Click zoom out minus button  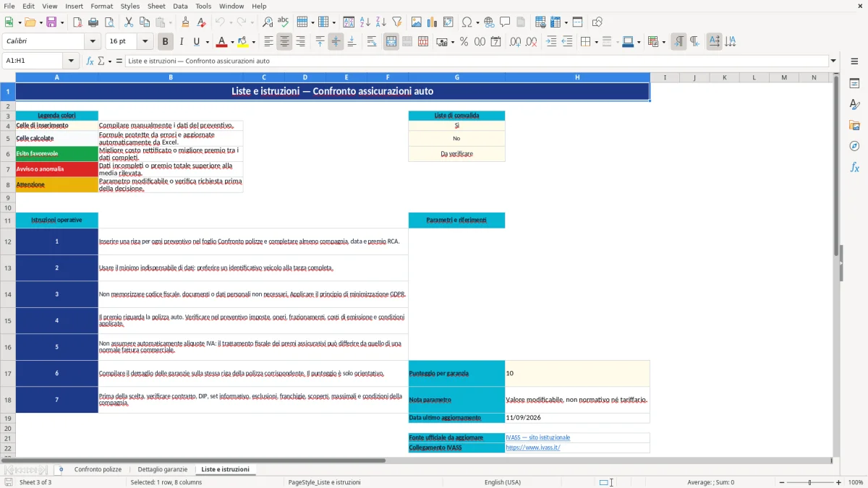pyautogui.click(x=780, y=482)
